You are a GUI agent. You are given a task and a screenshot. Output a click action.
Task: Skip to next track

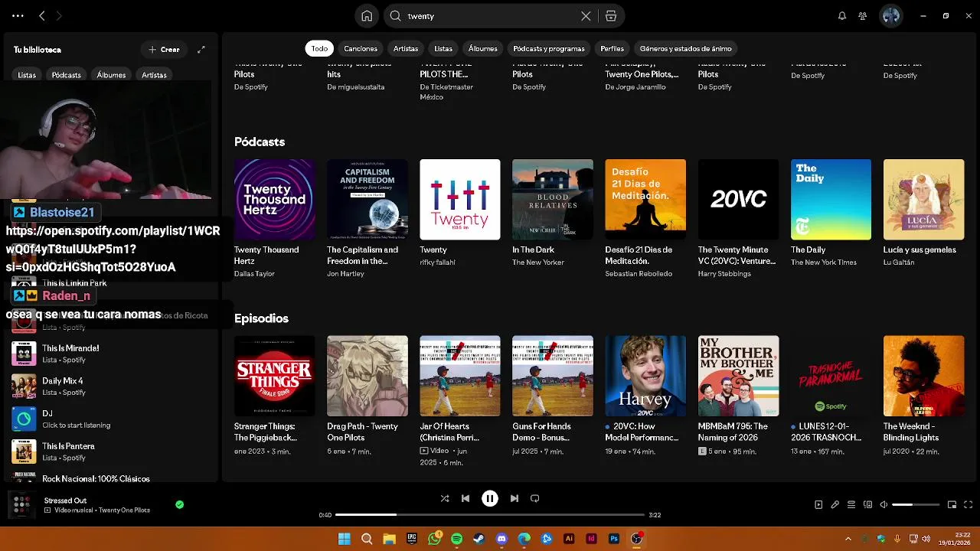tap(514, 498)
